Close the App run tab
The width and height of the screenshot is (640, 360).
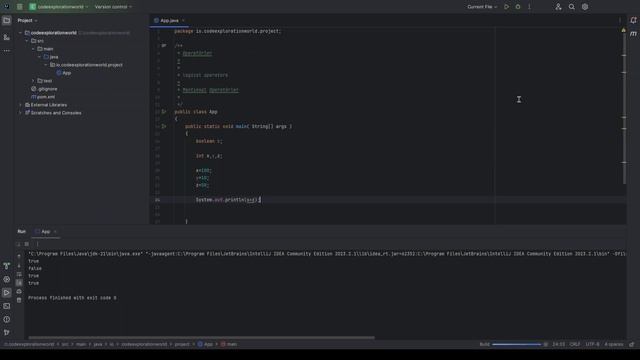tap(55, 231)
